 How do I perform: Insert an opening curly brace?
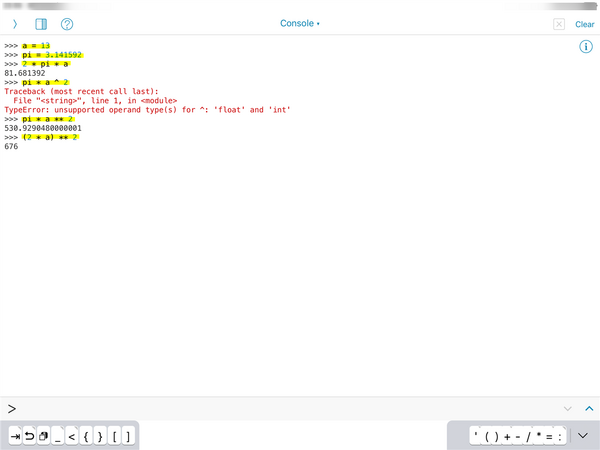pyautogui.click(x=86, y=437)
